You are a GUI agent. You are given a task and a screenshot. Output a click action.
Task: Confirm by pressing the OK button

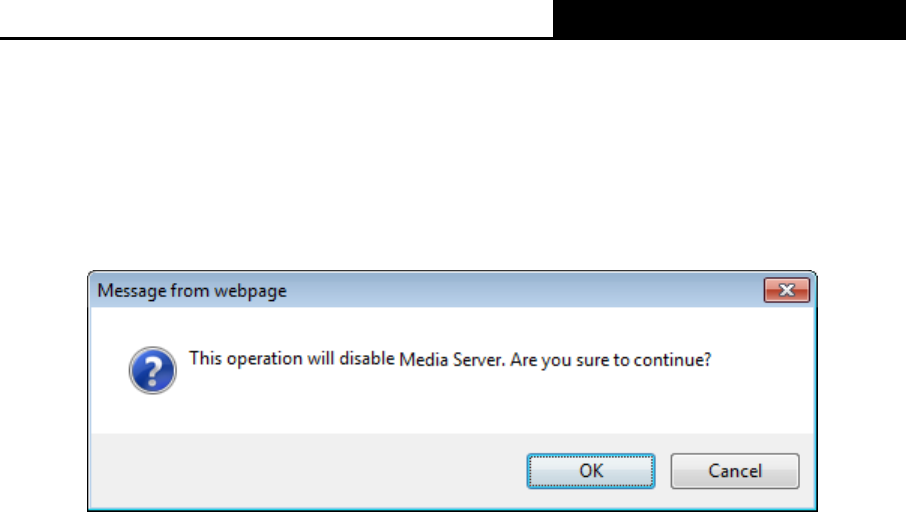(x=590, y=470)
